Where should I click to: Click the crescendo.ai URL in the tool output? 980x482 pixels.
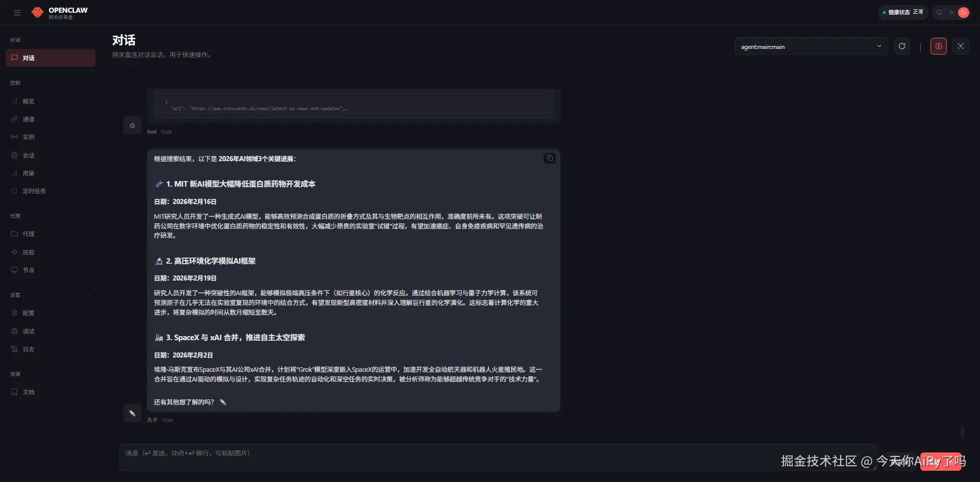coord(266,109)
